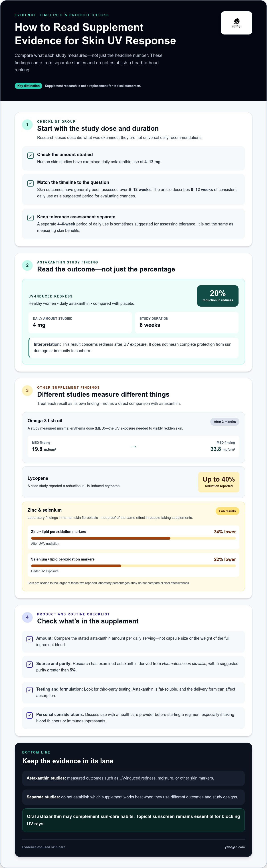The width and height of the screenshot is (267, 868).
Task: Toggle 'Match the timeline to the question' checkbox
Action: pyautogui.click(x=30, y=183)
